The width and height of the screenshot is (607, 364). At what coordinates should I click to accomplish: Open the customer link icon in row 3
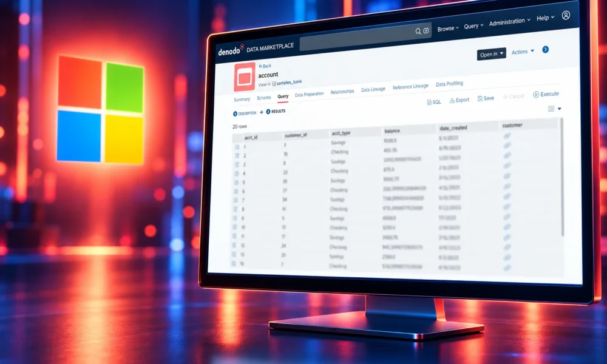[x=507, y=155]
